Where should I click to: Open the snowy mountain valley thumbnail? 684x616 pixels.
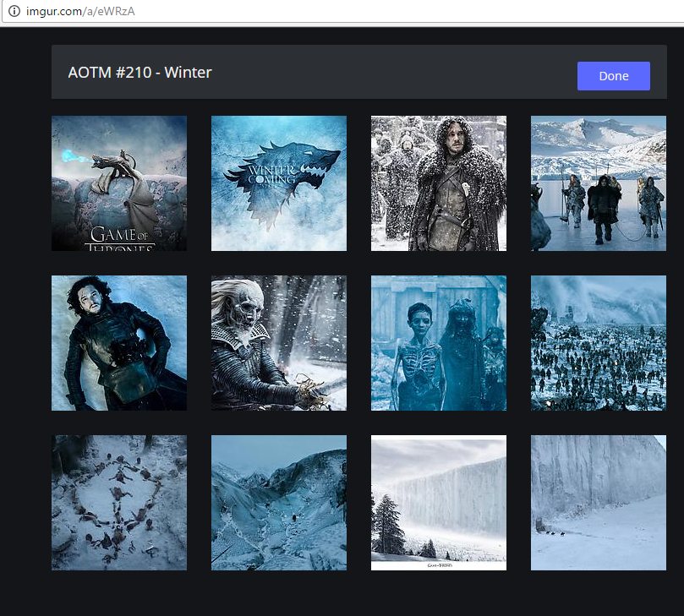(279, 503)
